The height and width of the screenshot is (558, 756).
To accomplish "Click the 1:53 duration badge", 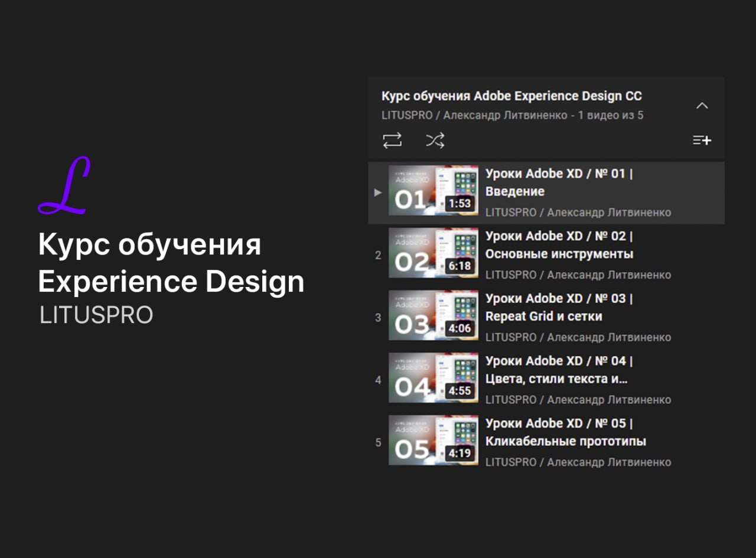I will [460, 204].
